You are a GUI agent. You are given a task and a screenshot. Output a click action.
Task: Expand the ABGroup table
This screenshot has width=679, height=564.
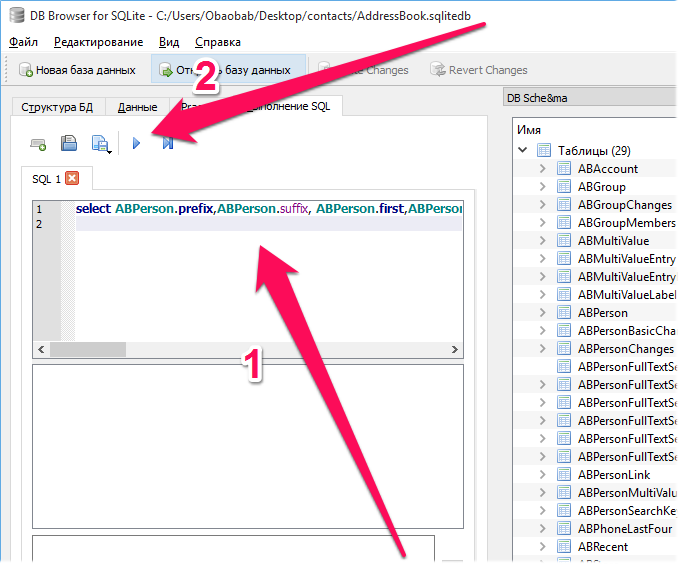543,187
